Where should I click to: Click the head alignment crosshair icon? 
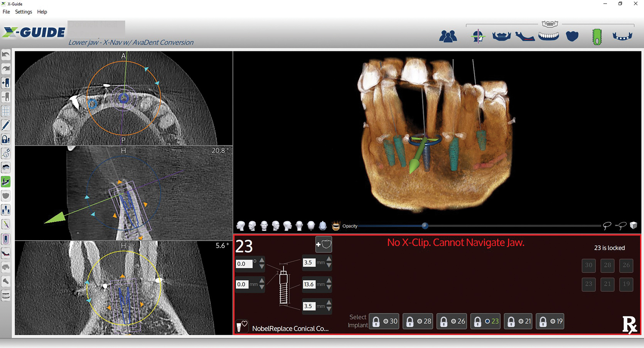pos(478,36)
